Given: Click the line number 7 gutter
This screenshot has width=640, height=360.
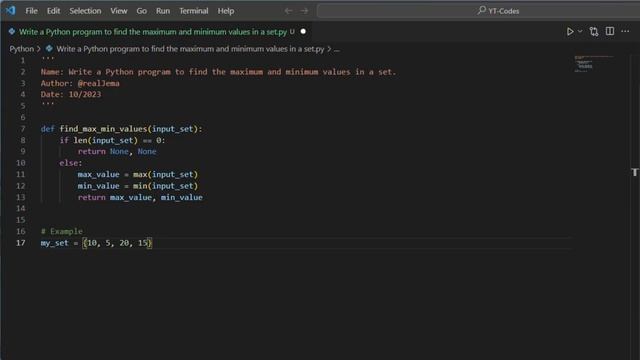Looking at the screenshot, I should click(23, 129).
